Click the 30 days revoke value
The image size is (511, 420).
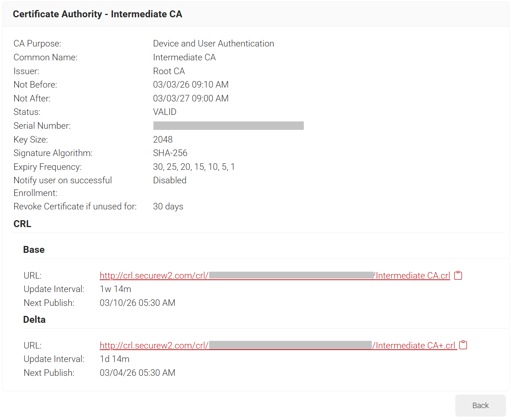168,207
